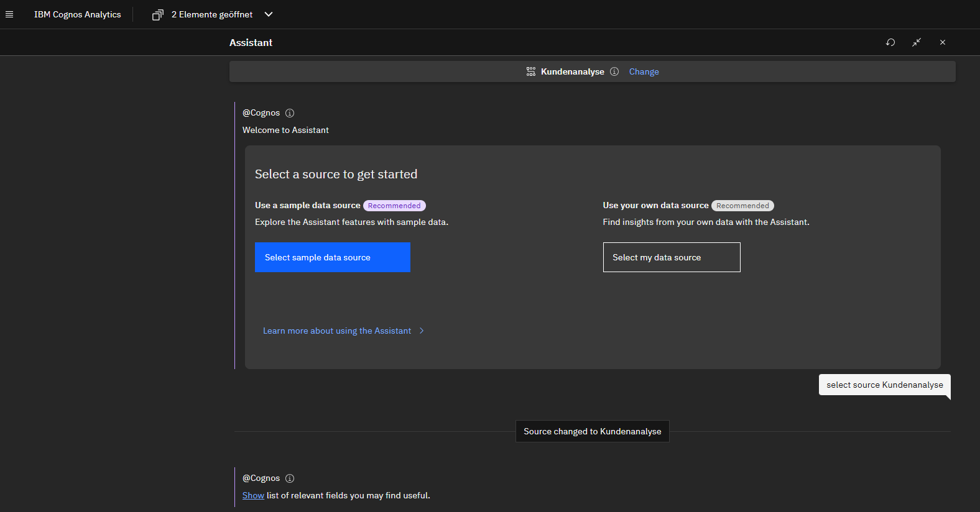The height and width of the screenshot is (512, 980).
Task: Show info for the Kundenanalyse source
Action: coord(614,71)
